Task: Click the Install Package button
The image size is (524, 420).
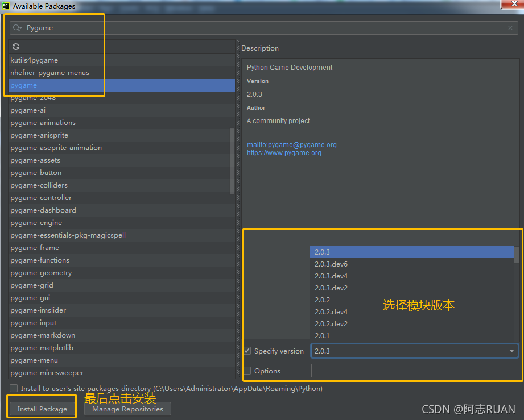Action: pyautogui.click(x=42, y=409)
